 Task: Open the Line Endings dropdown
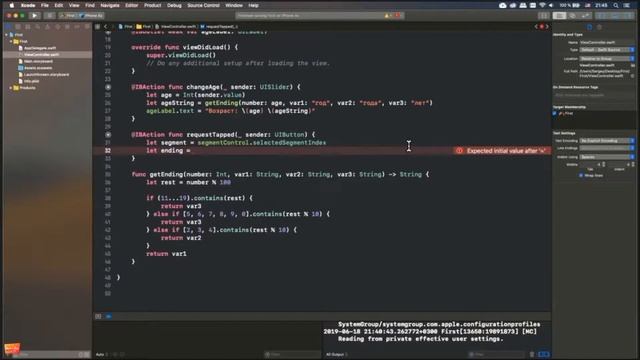coord(607,148)
